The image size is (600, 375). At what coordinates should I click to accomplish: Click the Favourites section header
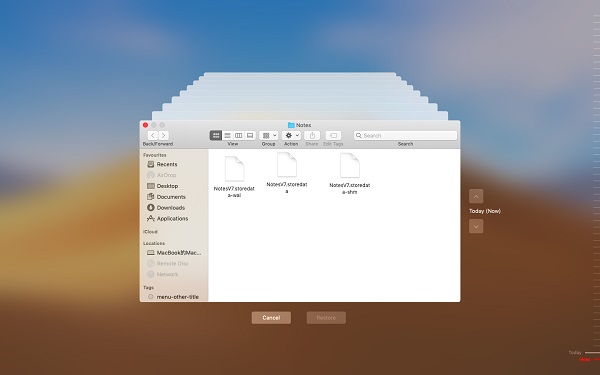155,155
